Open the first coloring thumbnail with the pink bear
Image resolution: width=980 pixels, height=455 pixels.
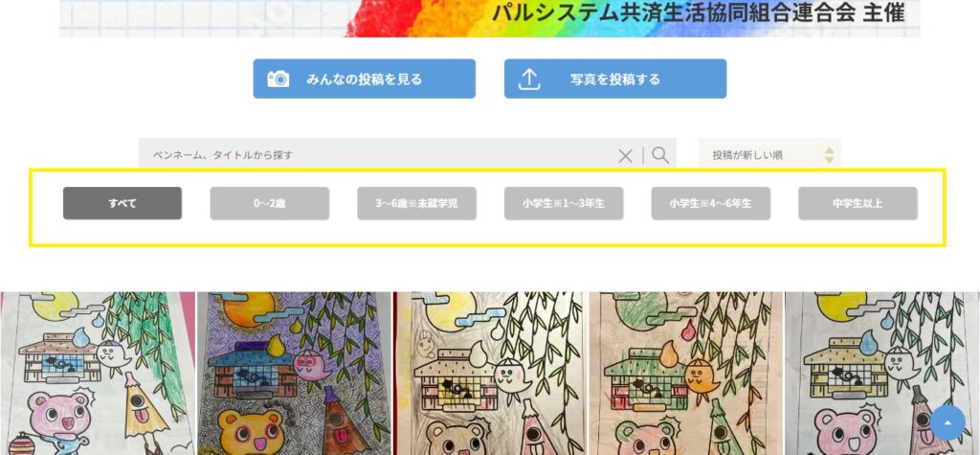pos(98,373)
